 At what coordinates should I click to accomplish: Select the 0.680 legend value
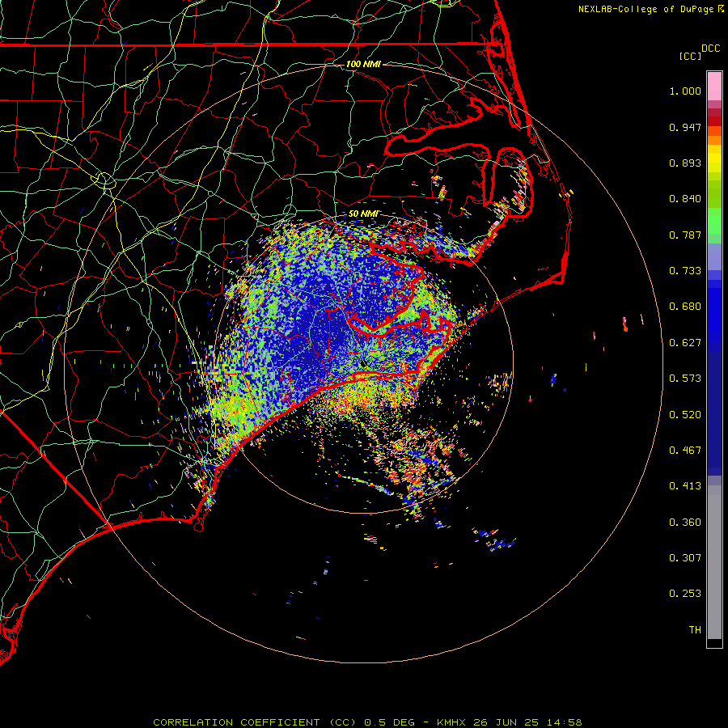pyautogui.click(x=685, y=307)
